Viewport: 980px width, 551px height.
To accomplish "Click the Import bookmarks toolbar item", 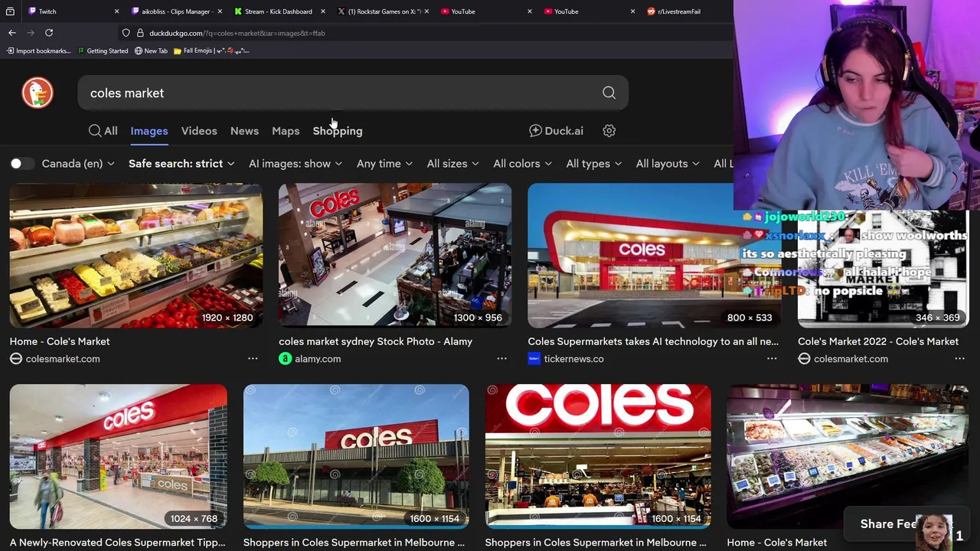I will coord(38,51).
